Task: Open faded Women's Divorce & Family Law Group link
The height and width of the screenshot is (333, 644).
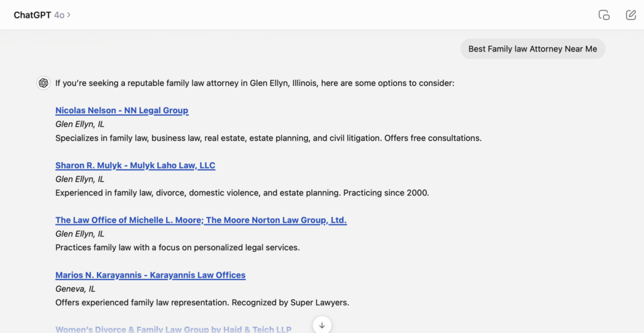Action: 173,329
